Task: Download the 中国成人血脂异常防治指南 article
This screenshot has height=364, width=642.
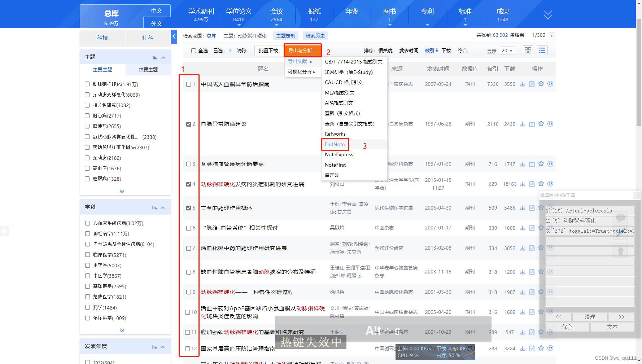Action: click(x=523, y=84)
